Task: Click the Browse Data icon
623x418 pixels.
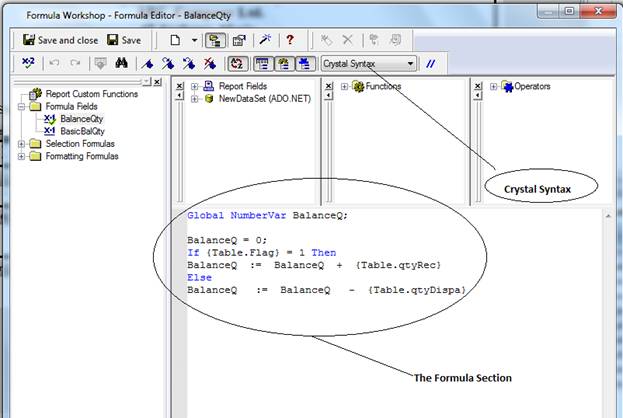Action: (x=100, y=63)
